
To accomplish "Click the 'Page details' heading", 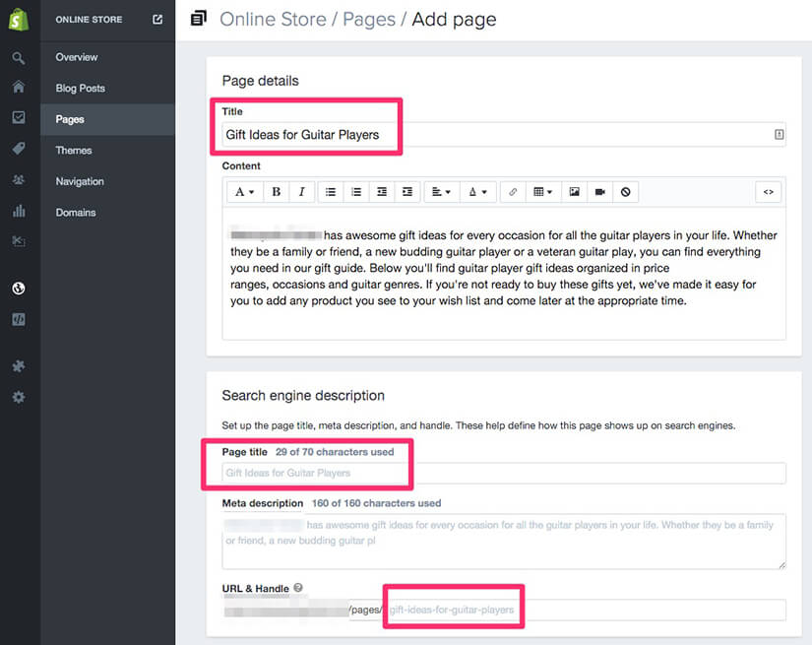I will [261, 81].
